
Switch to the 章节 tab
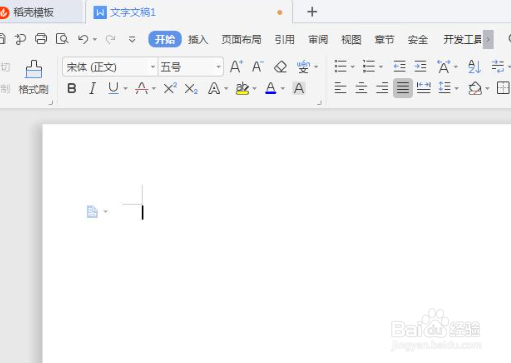pos(384,40)
